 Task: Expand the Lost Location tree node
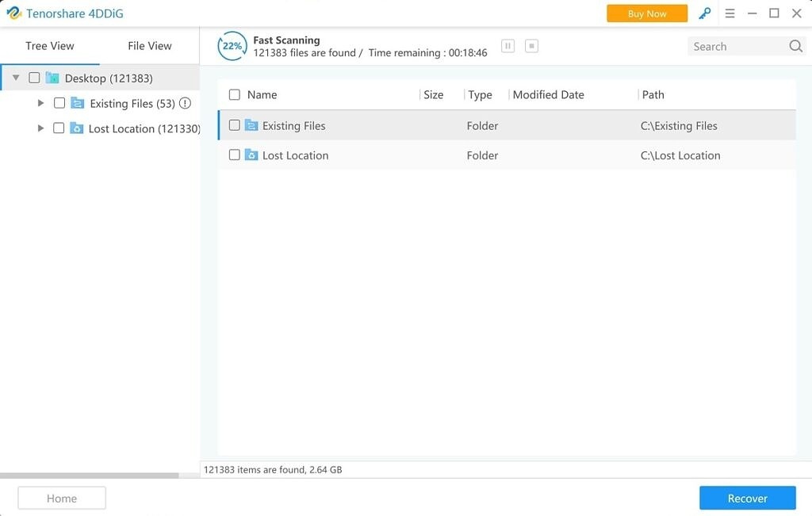click(41, 128)
